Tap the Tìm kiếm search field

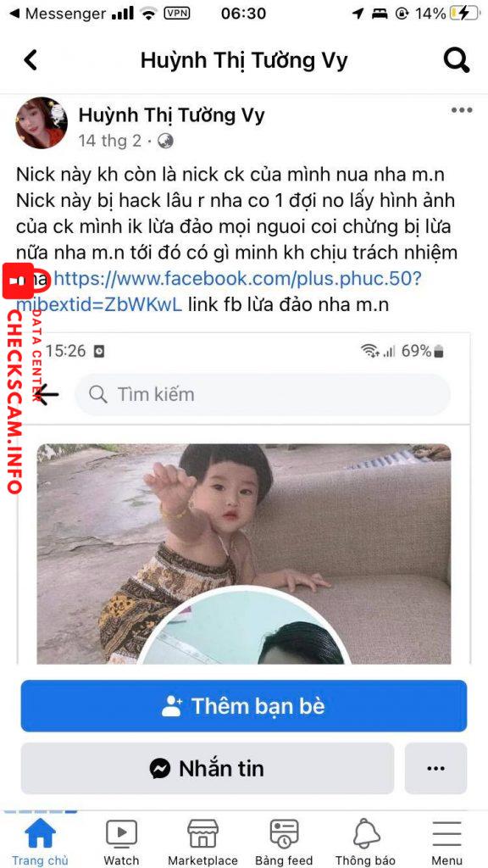263,395
